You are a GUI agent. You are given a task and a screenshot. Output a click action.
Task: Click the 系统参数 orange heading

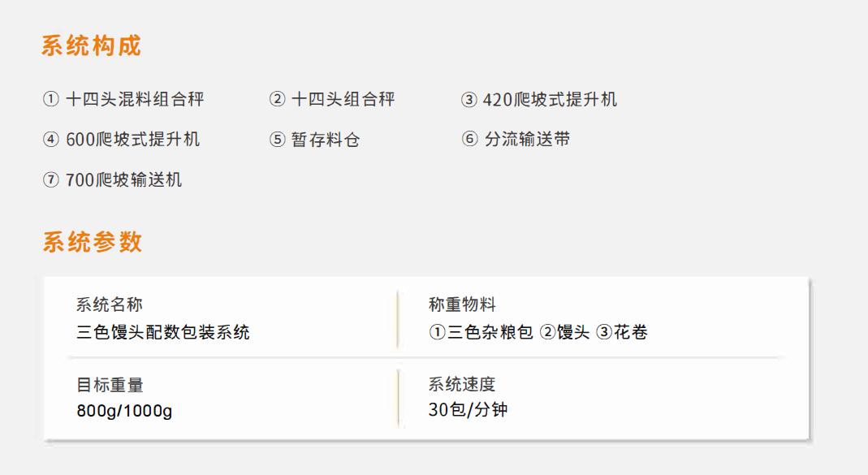(93, 242)
